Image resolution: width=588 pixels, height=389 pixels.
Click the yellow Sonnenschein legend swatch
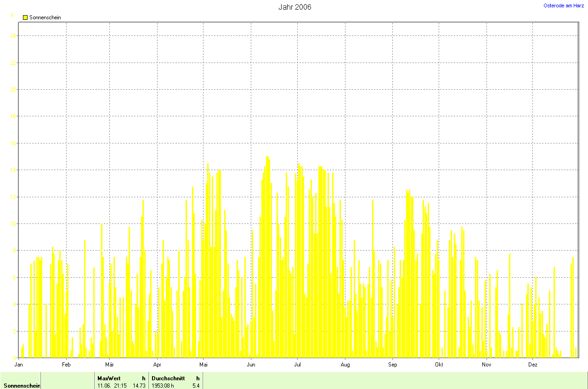coord(25,17)
